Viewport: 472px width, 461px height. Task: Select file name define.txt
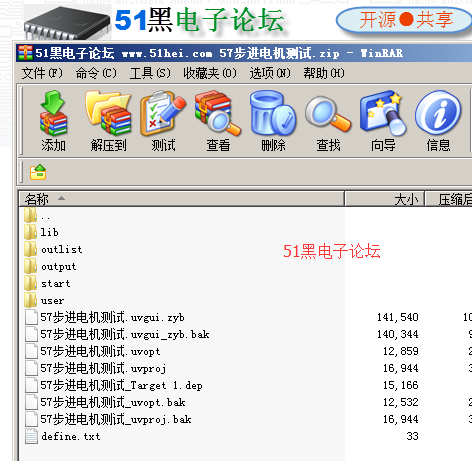71,436
